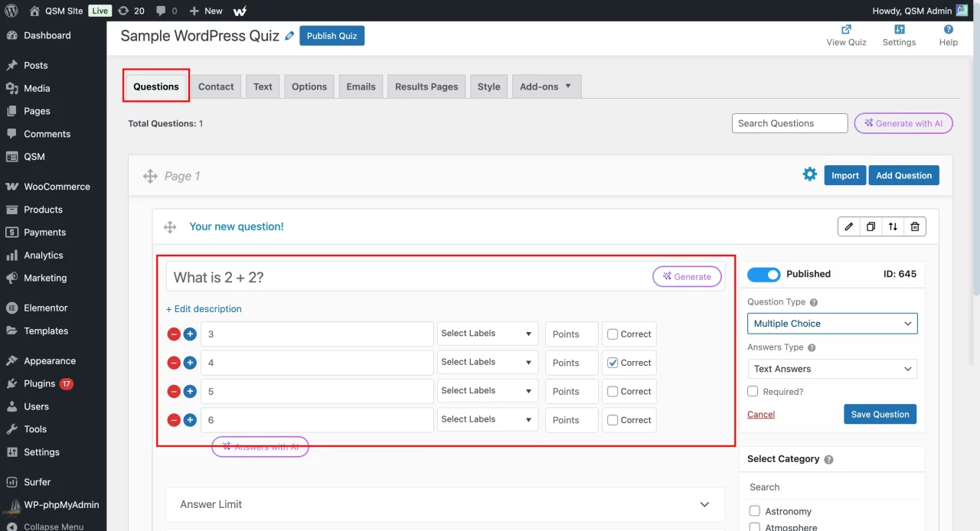Mark answer 5 as Correct
Image resolution: width=980 pixels, height=531 pixels.
612,392
